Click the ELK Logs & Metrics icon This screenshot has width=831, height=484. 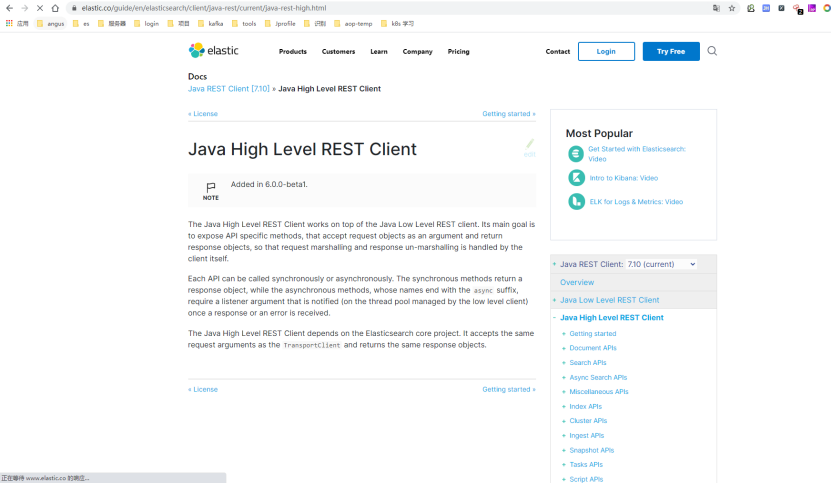(576, 201)
